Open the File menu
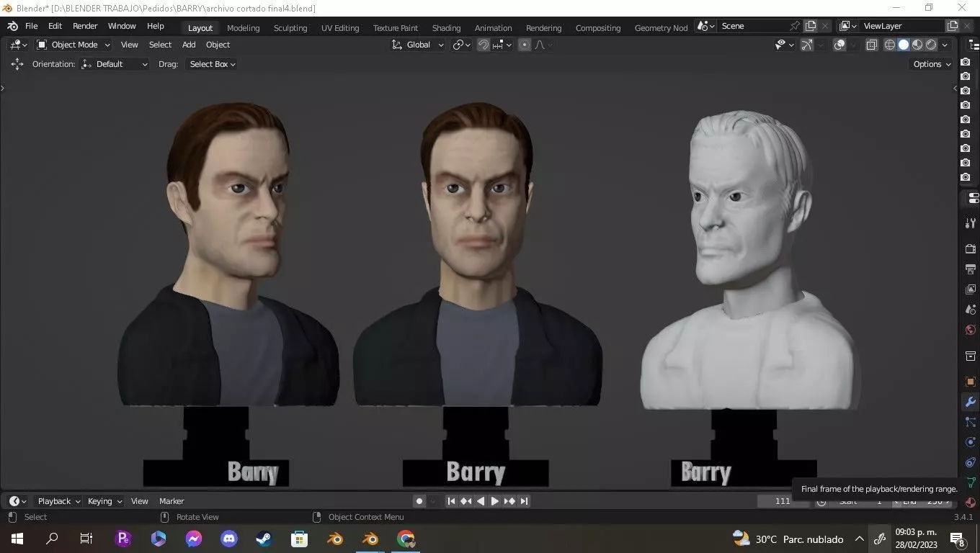 click(32, 26)
